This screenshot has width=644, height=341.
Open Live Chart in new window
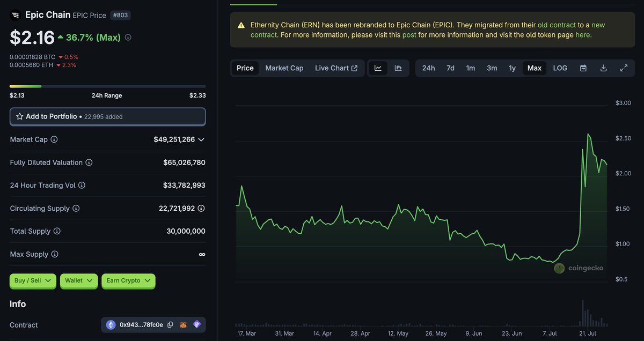point(336,68)
